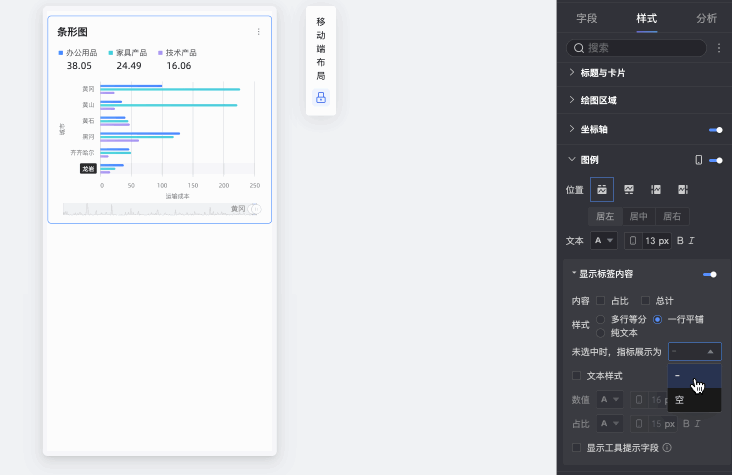
Task: Align legend with 居中
Action: point(639,216)
